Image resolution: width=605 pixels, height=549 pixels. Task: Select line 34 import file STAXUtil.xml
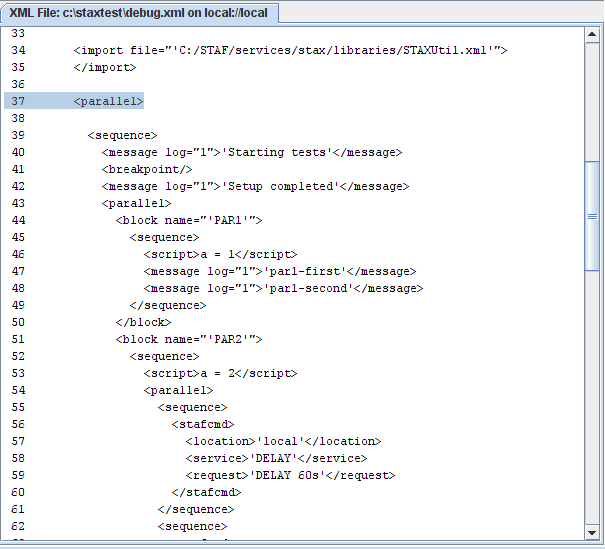[x=290, y=50]
